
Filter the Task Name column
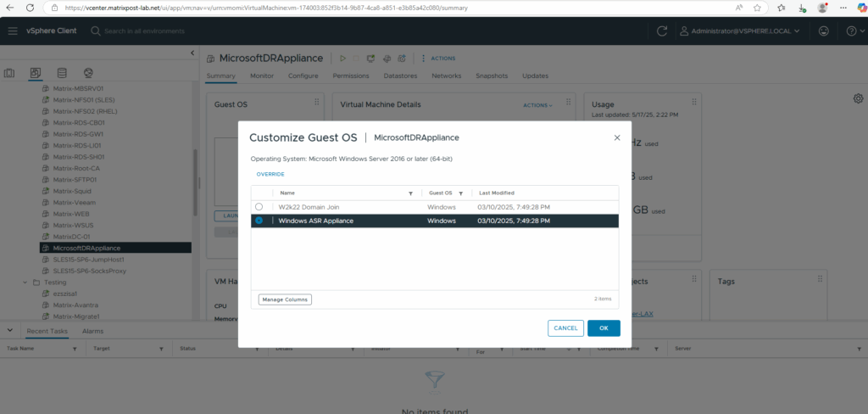[75, 350]
